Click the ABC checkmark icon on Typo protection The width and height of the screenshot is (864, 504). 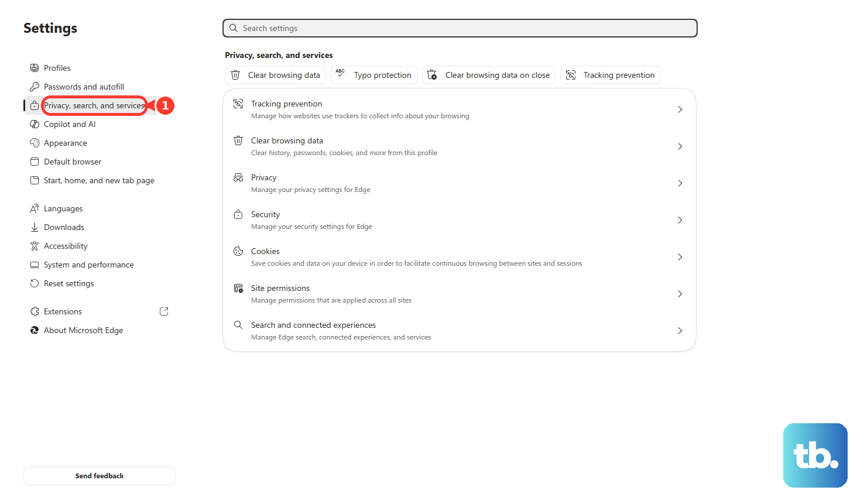[x=340, y=73]
